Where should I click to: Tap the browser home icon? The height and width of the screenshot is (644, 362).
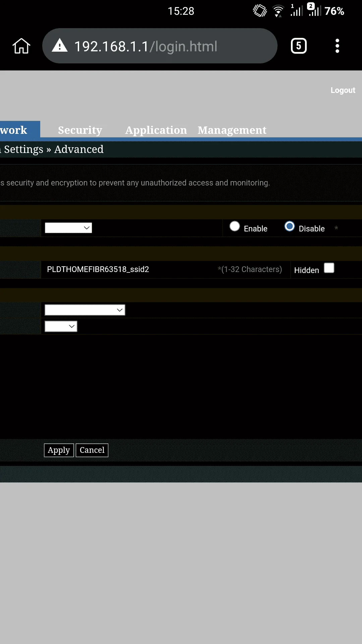[21, 46]
